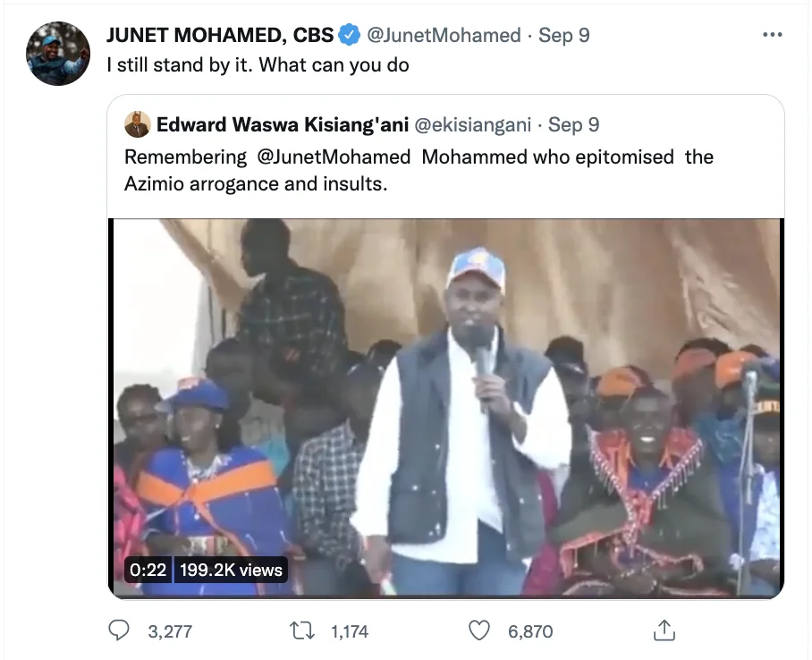Click the 199.2K views label
Screen dimensions: 812x660
coord(231,570)
